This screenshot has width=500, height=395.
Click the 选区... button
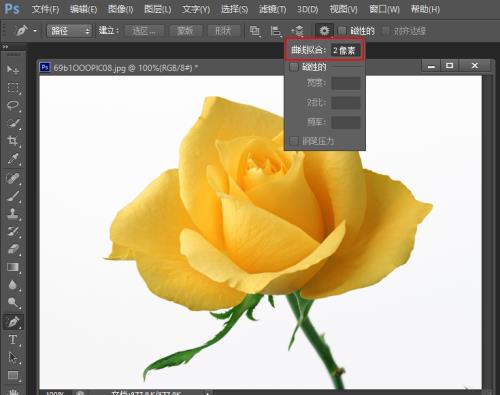[x=144, y=31]
